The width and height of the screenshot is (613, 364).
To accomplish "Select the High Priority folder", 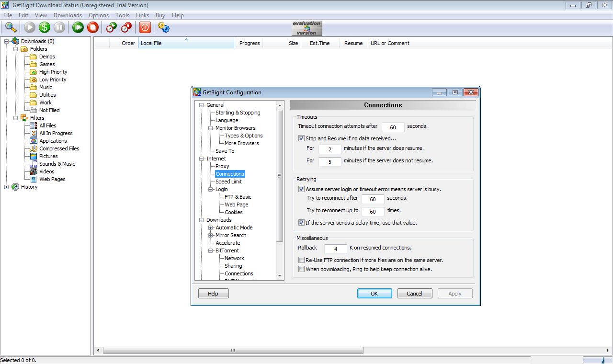I will pos(53,72).
